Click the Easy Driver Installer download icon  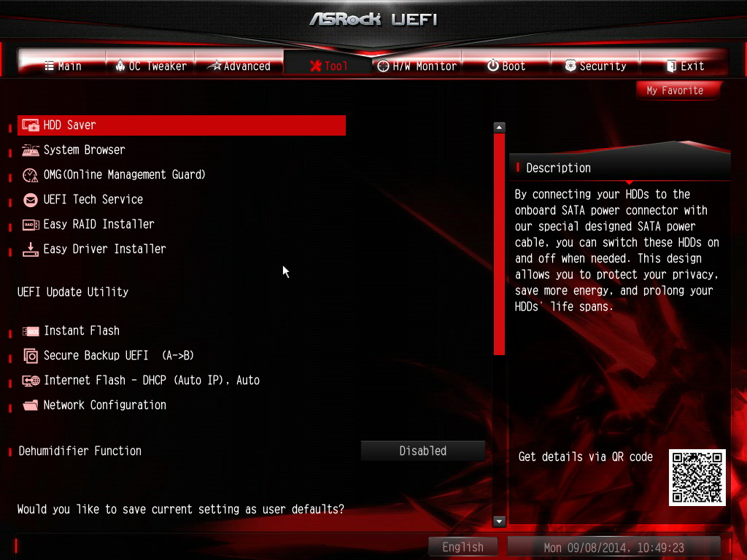[31, 249]
